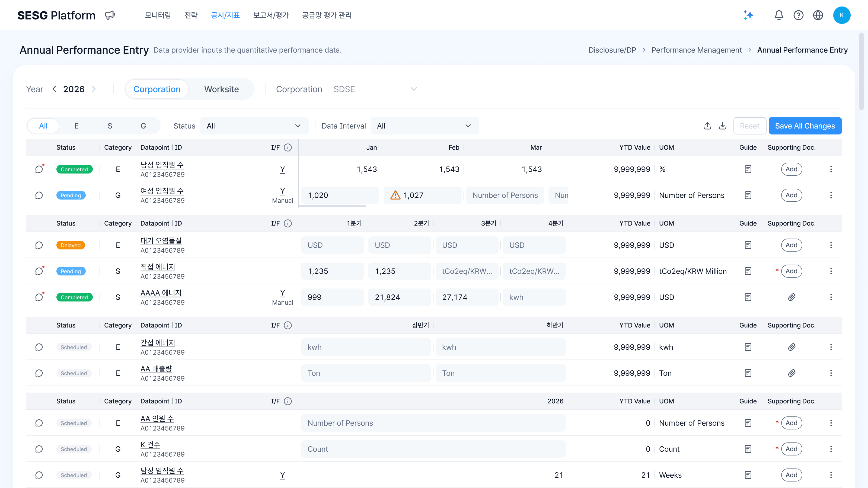Select the G category filter
Image resolution: width=868 pixels, height=488 pixels.
tap(143, 126)
